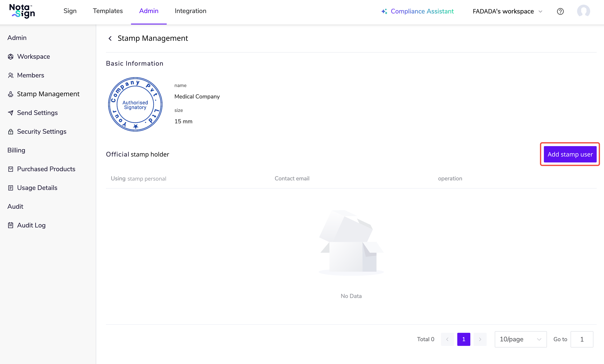
Task: Open Send Settings in the sidebar
Action: coord(37,113)
